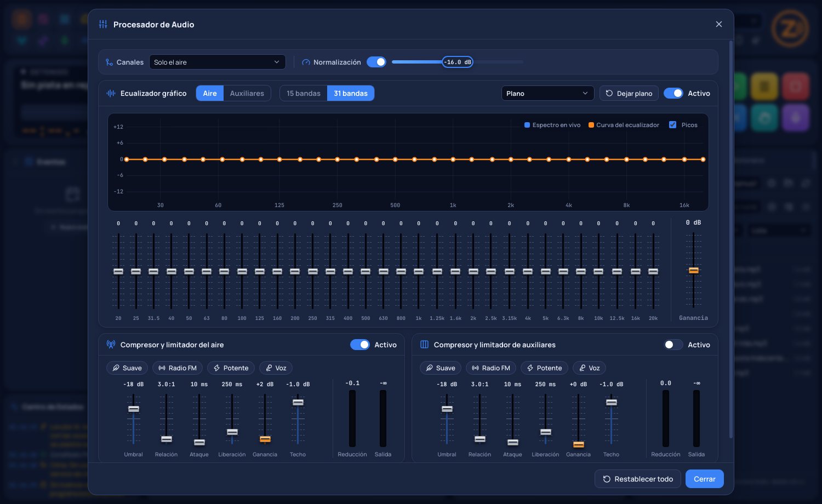Click Restablecer todo button

638,479
